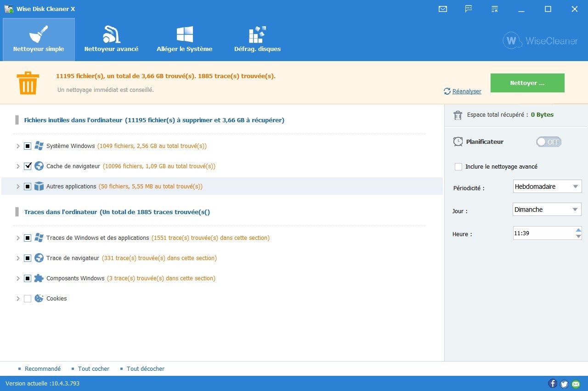Click the orange trash can icon
This screenshot has height=391, width=588.
[28, 83]
